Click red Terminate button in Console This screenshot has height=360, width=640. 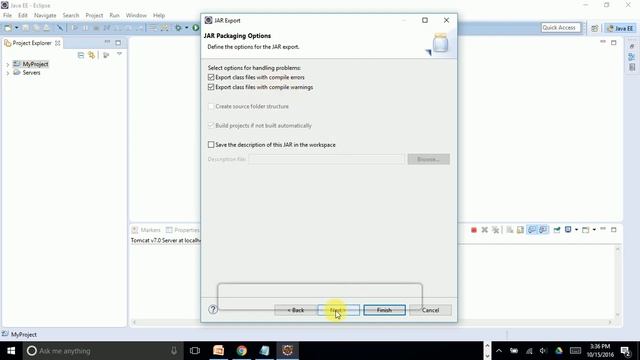click(x=474, y=230)
